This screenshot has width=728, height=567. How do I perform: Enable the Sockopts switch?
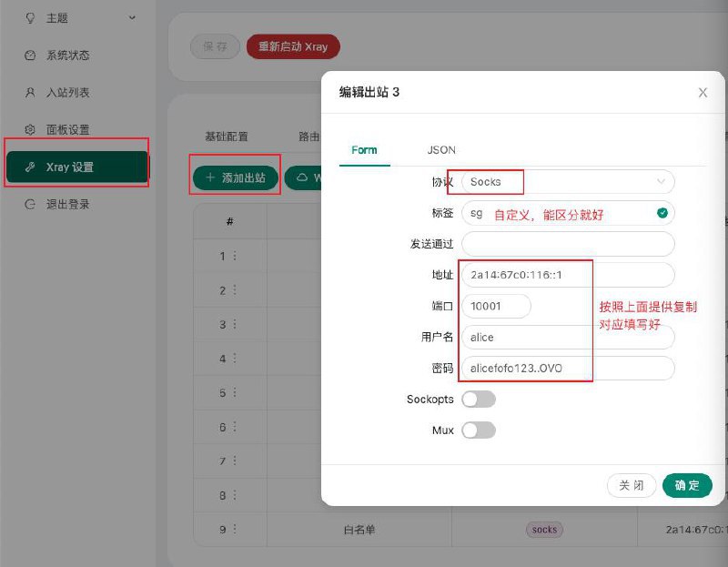[479, 400]
